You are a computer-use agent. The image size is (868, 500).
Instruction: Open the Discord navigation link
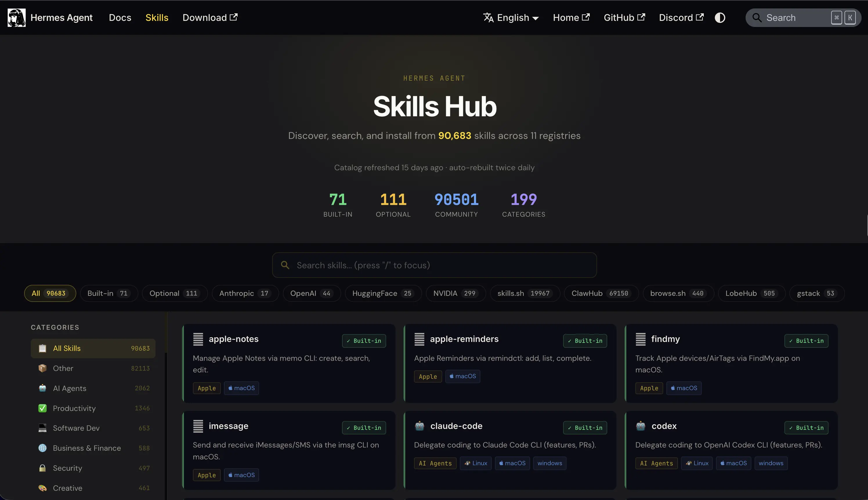[x=681, y=17]
